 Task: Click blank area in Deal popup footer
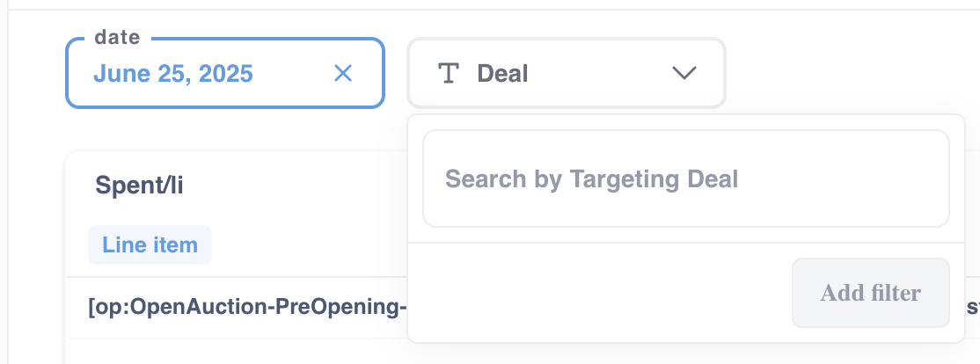[599, 293]
